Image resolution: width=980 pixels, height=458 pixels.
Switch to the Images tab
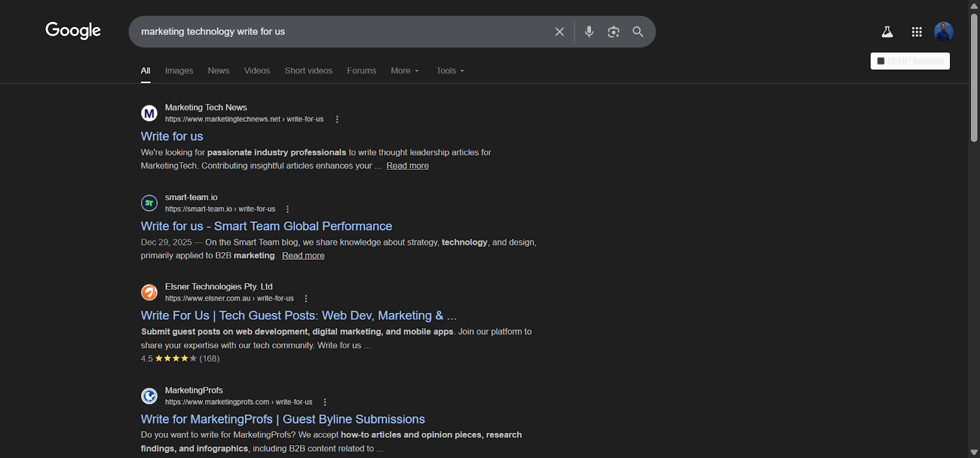(179, 70)
